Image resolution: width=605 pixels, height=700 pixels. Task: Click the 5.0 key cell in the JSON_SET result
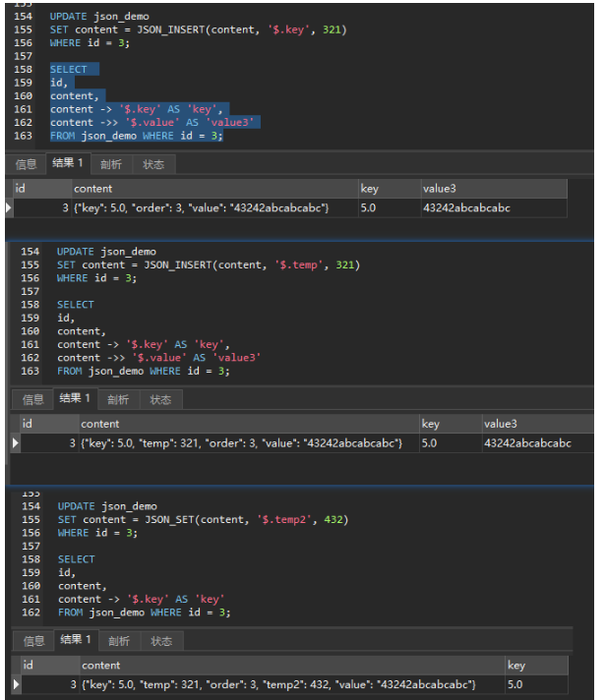537,684
